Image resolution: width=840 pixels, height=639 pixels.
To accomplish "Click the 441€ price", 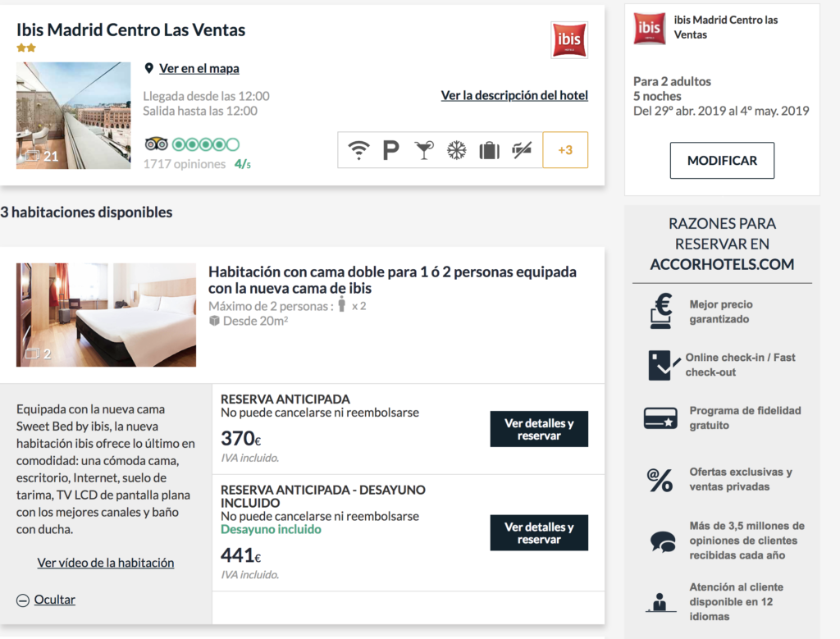I will (x=241, y=555).
